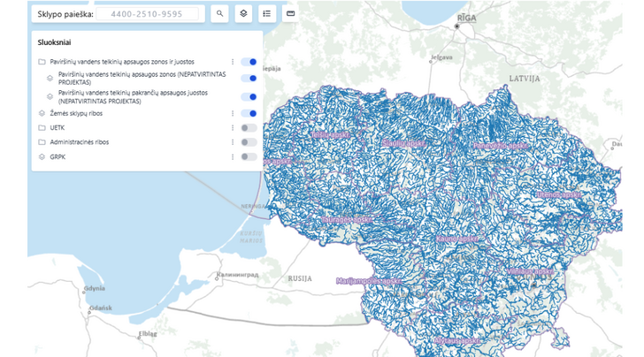This screenshot has height=357, width=644.
Task: Select Žemės sklypų ribos layer name
Action: 76,113
